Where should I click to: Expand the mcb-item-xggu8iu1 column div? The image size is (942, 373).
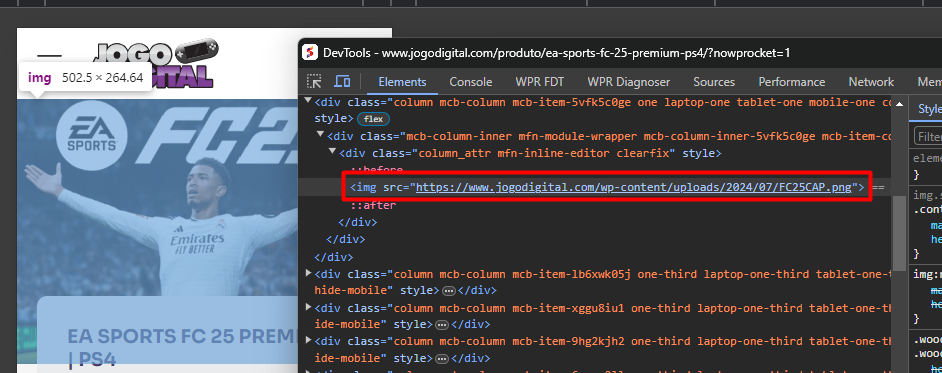click(308, 307)
